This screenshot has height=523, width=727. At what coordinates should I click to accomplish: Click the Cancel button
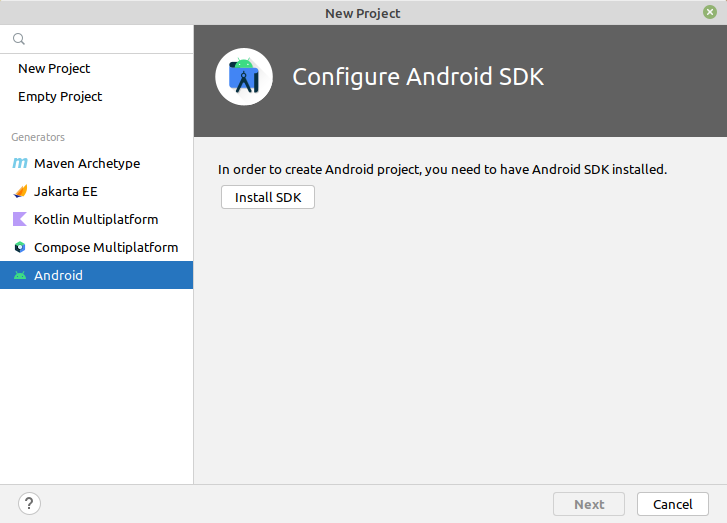(673, 504)
